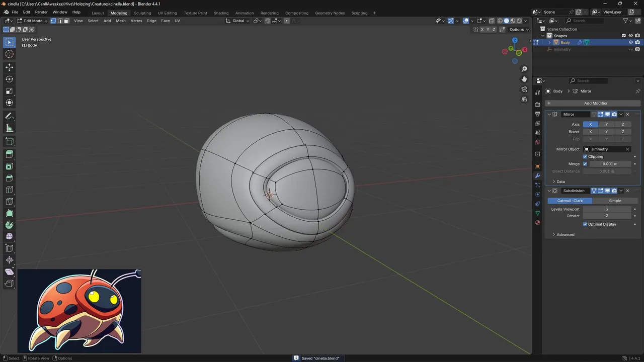
Task: Enable Bisect on X axis
Action: [590, 132]
